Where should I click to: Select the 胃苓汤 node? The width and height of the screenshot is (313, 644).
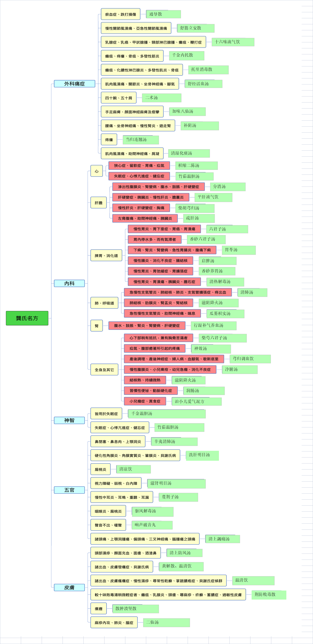(x=239, y=250)
